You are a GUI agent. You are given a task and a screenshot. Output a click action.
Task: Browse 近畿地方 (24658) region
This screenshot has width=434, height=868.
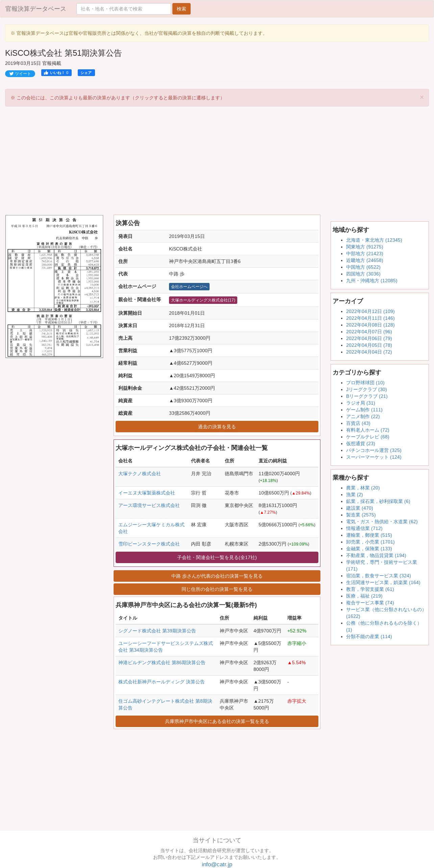click(x=364, y=260)
